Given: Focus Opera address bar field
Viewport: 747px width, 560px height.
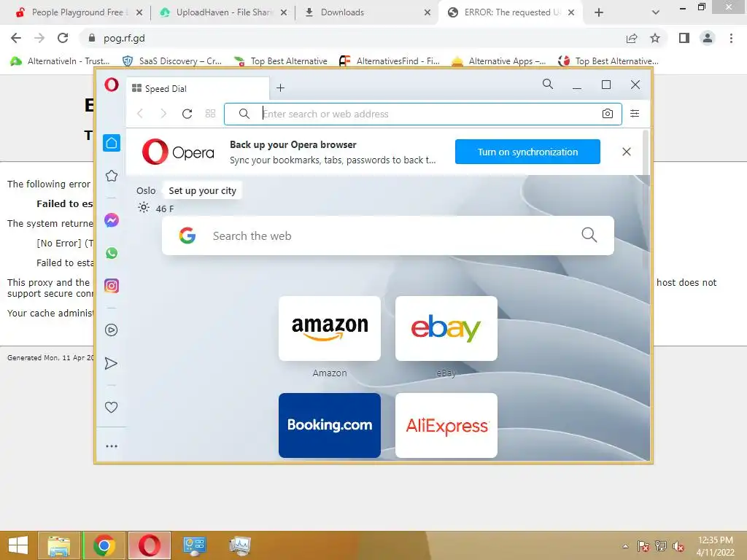Looking at the screenshot, I should [x=423, y=114].
